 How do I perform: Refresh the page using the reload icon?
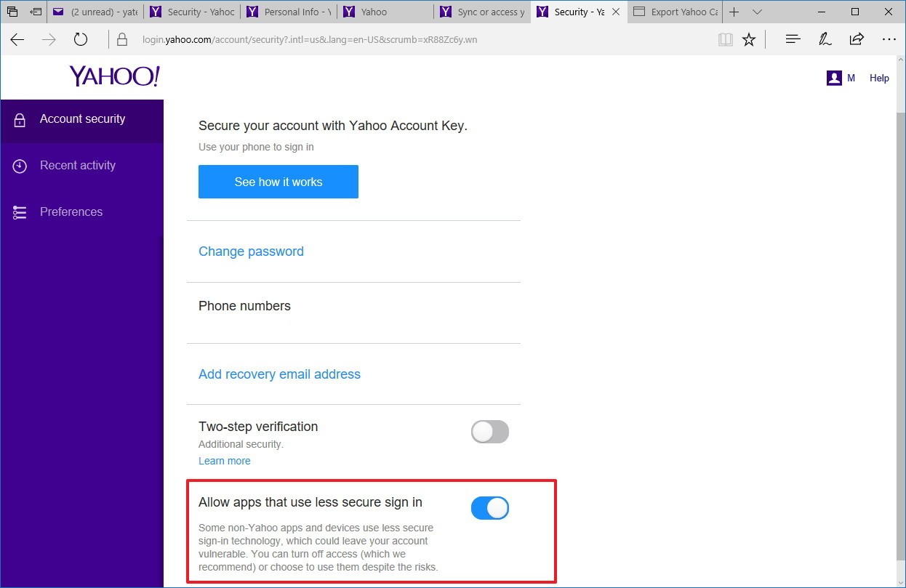pos(80,39)
